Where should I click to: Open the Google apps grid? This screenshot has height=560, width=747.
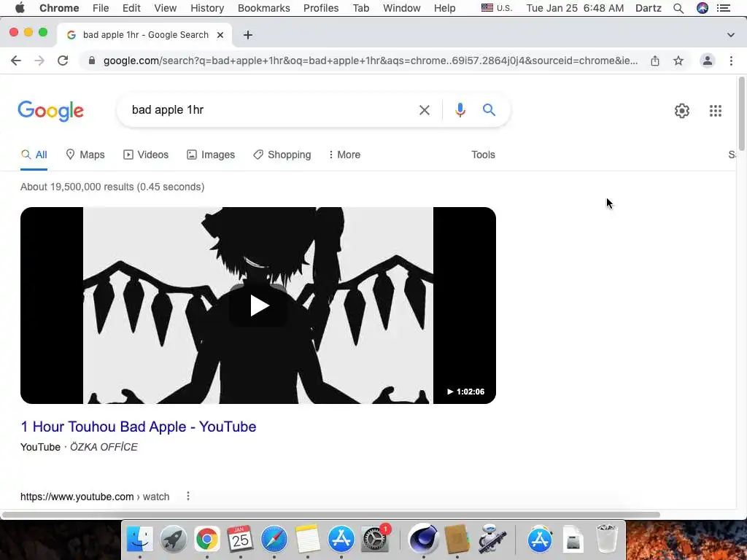click(716, 111)
